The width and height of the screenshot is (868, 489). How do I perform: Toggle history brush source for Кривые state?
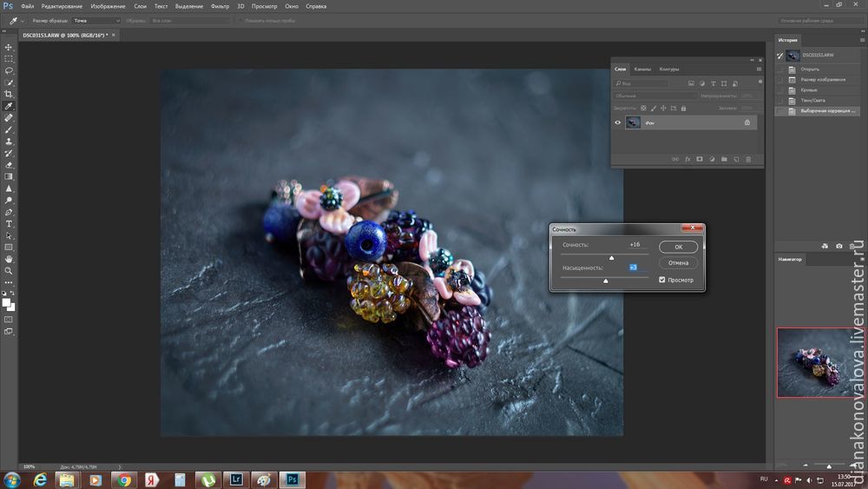pyautogui.click(x=780, y=89)
